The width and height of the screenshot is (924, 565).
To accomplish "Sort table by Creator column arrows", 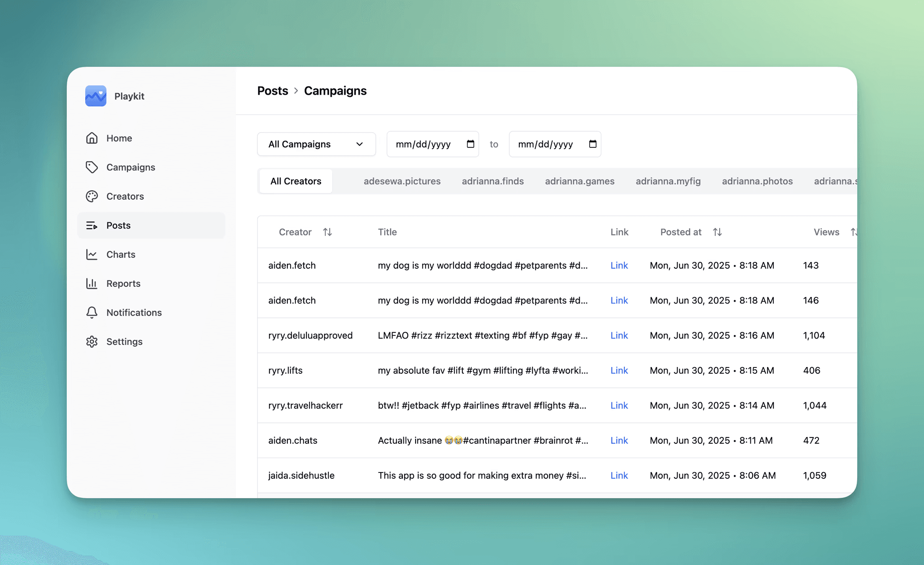I will 328,232.
